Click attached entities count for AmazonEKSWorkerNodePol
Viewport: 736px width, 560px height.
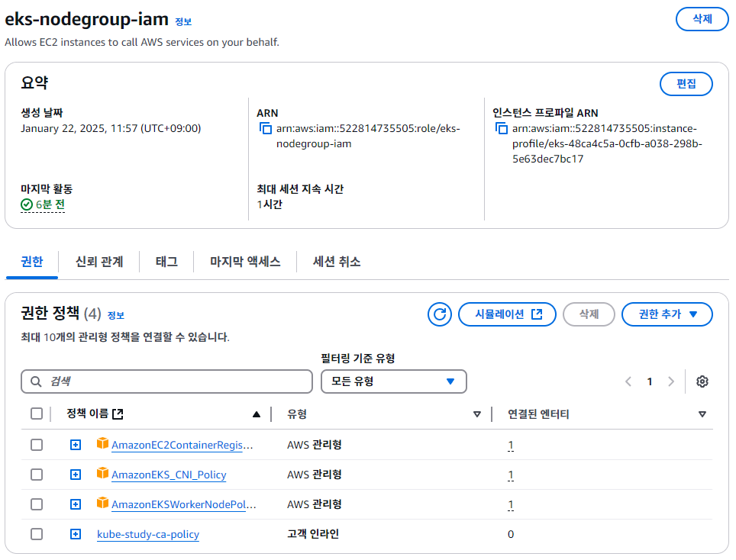pyautogui.click(x=511, y=504)
